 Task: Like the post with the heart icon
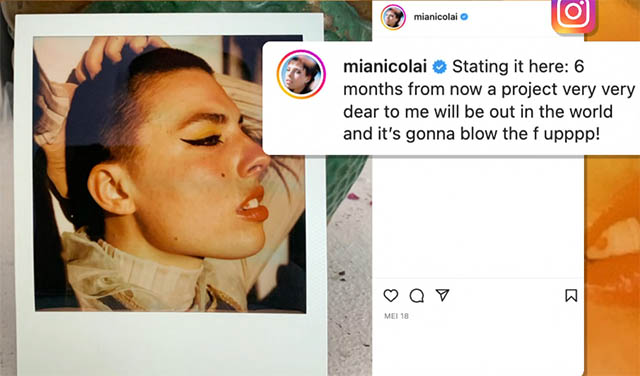tap(391, 296)
